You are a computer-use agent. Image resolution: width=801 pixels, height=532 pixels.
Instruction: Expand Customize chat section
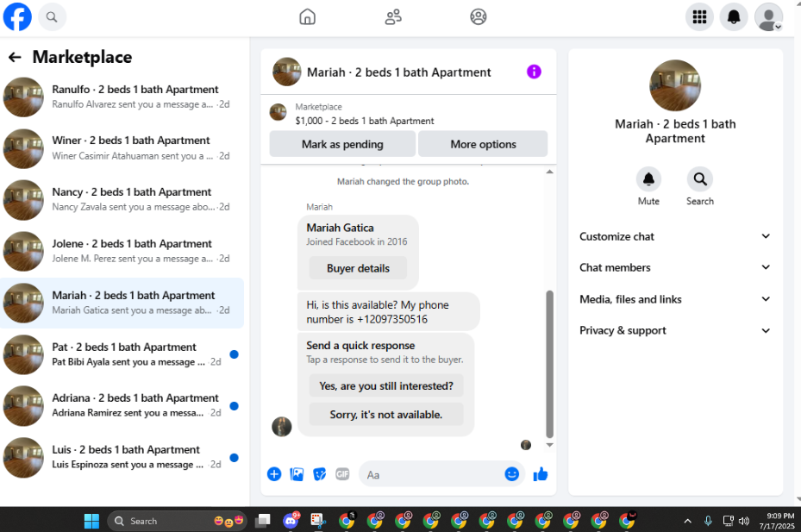(675, 236)
